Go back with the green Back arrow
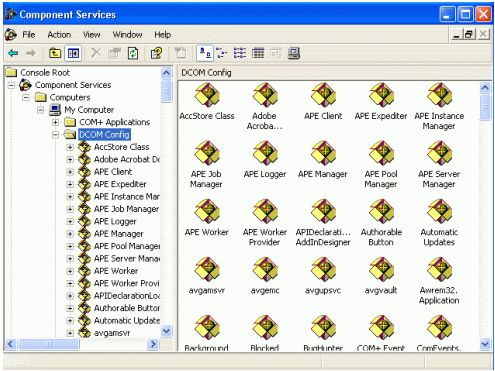 coord(13,53)
